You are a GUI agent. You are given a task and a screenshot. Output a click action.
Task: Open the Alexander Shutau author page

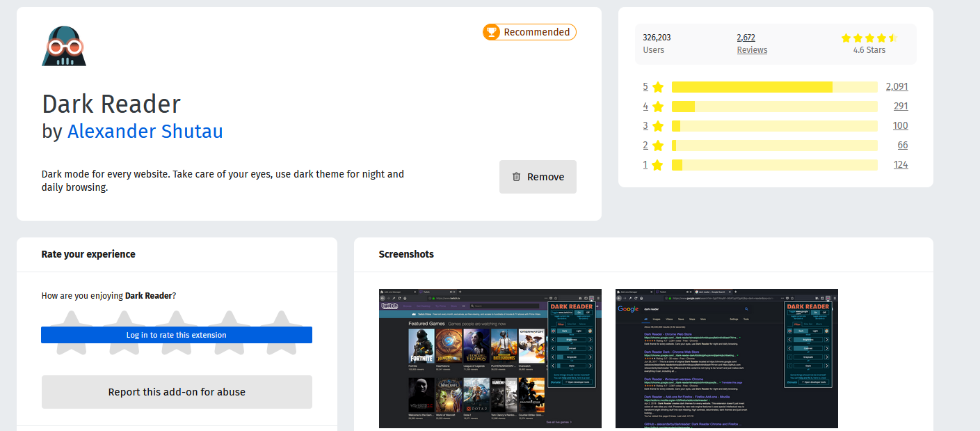[145, 131]
